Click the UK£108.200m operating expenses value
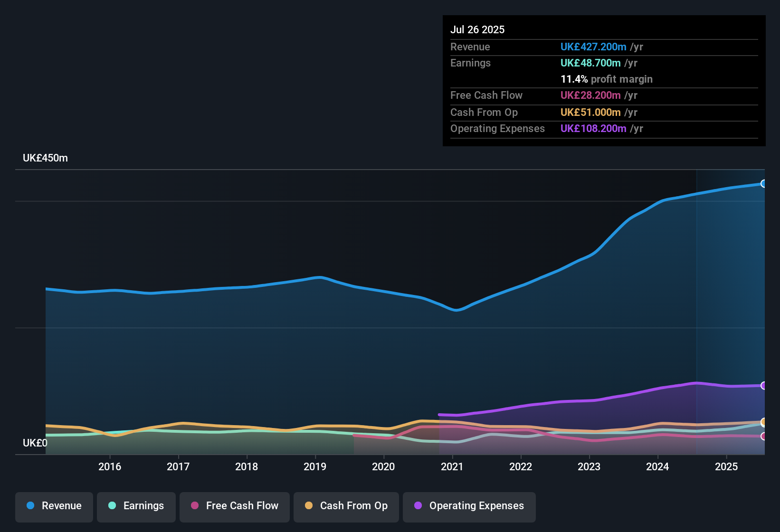The image size is (780, 532). point(593,129)
